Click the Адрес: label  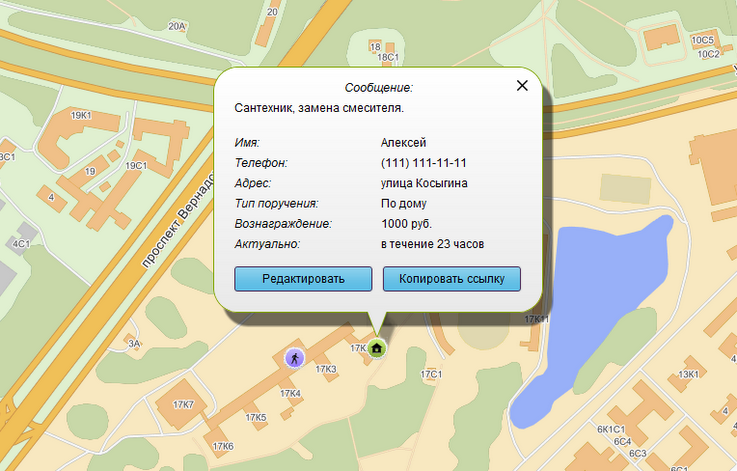(x=253, y=183)
